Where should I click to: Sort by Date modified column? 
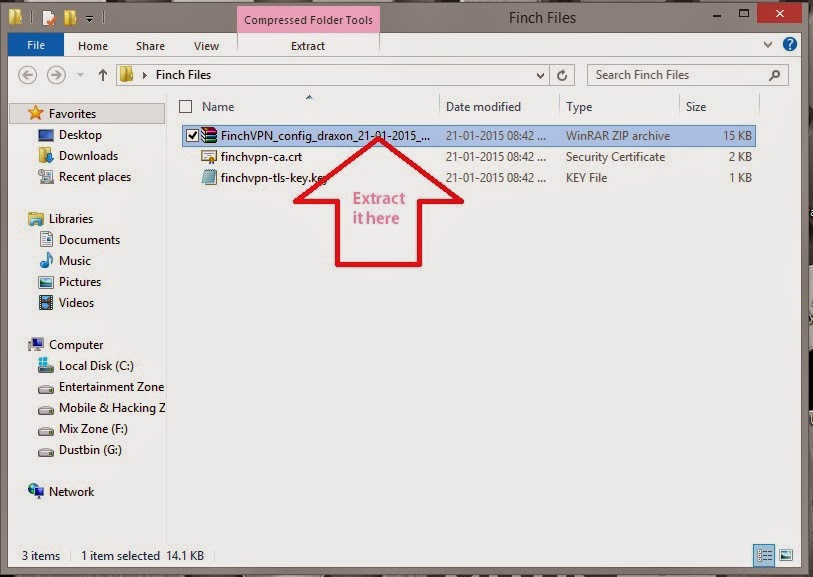pyautogui.click(x=483, y=107)
